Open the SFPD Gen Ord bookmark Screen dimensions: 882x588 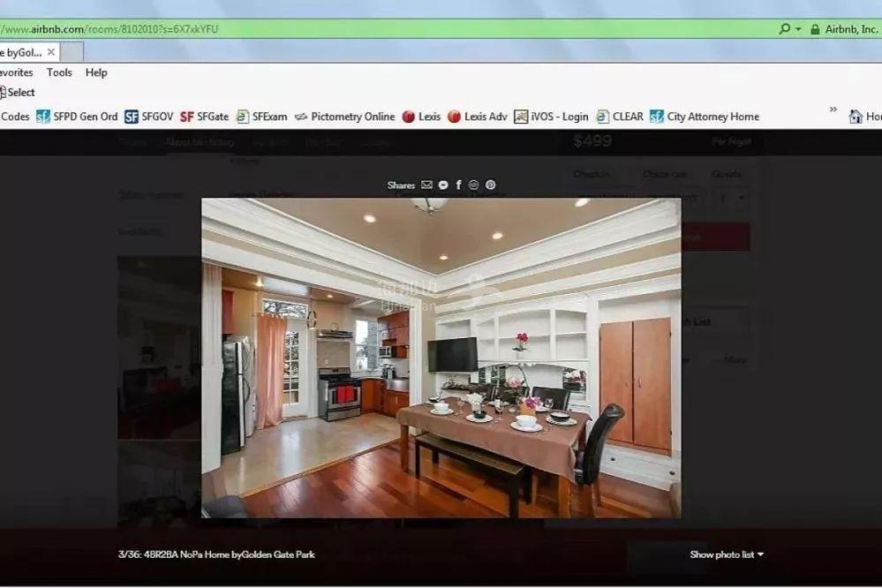pos(77,117)
